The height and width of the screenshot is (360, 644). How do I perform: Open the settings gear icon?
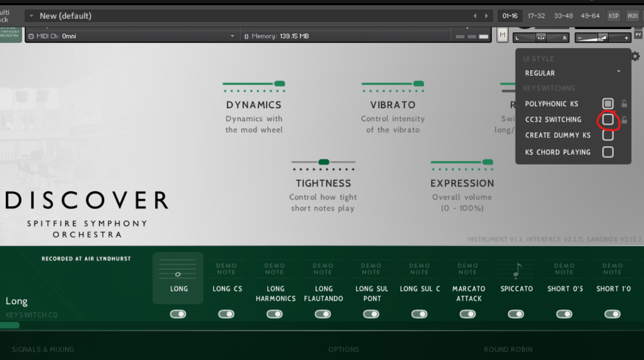coord(635,56)
